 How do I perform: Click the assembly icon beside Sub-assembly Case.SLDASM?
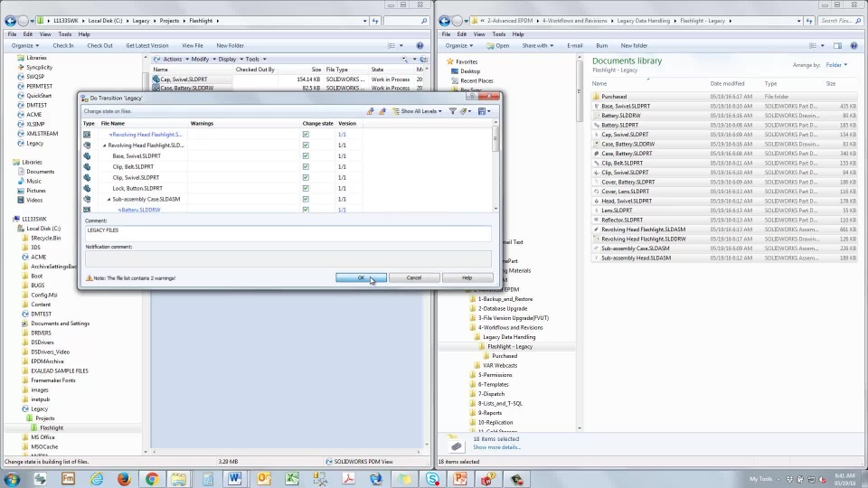pos(87,199)
